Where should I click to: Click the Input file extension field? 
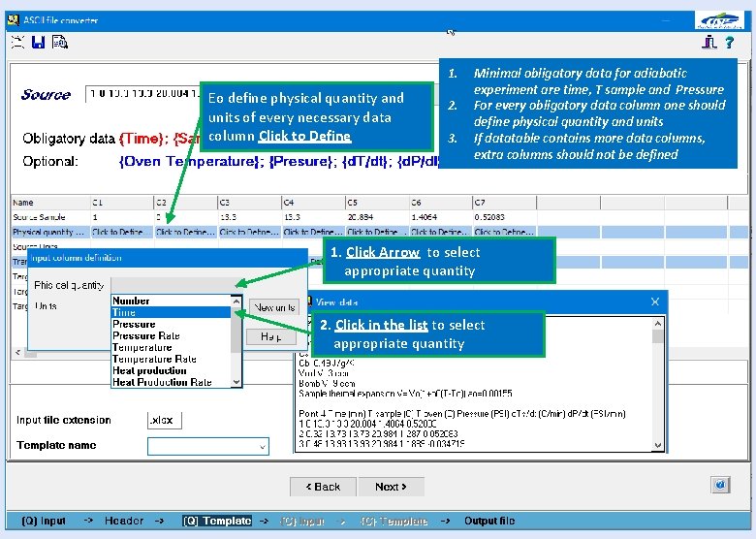tap(165, 420)
